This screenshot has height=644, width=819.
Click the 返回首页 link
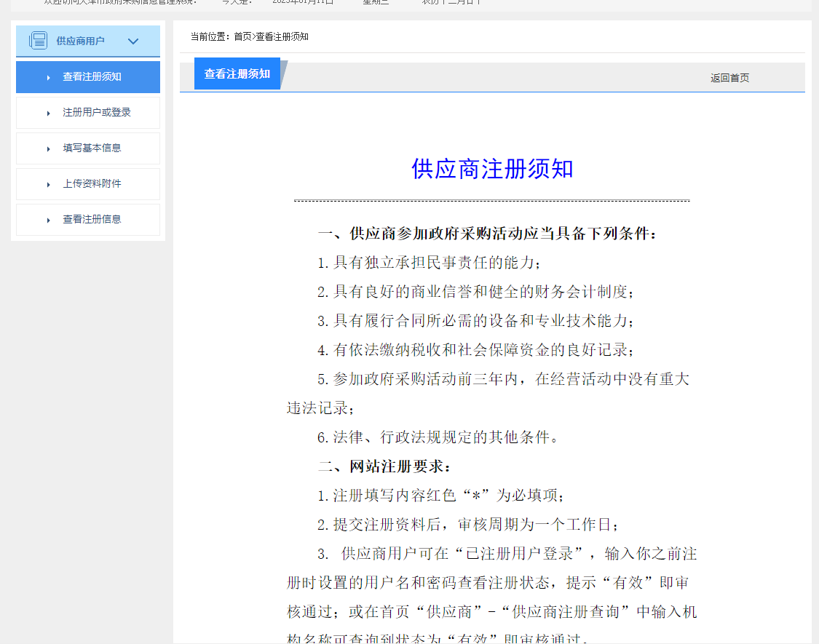(x=729, y=78)
